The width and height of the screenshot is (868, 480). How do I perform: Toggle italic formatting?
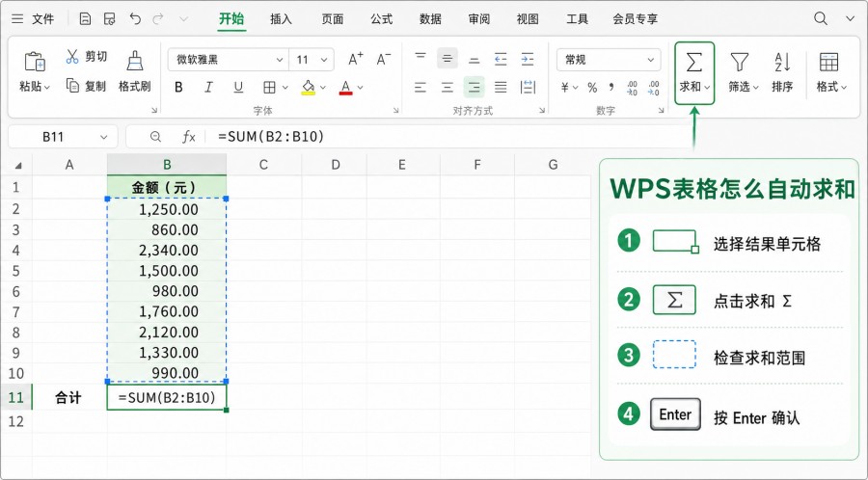tap(208, 88)
